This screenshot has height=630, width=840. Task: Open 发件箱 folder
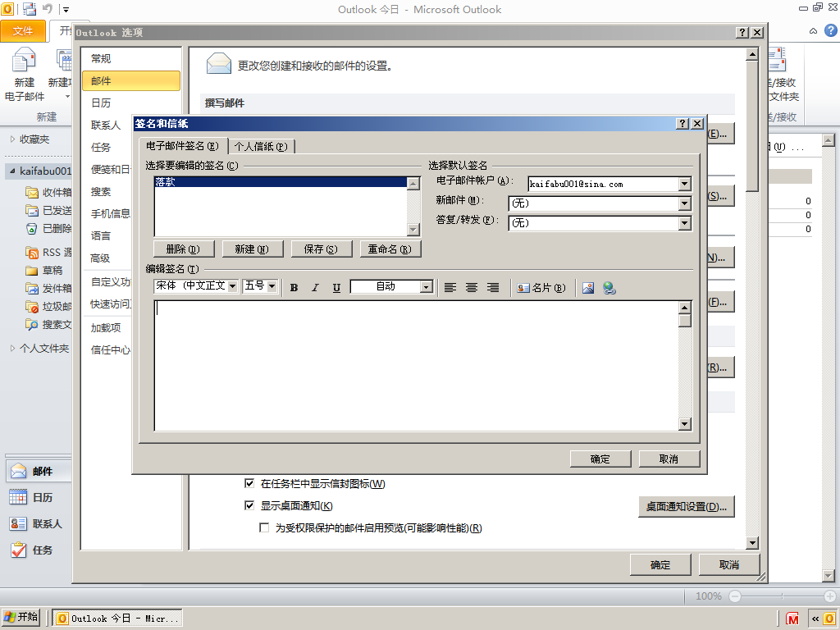coord(48,289)
